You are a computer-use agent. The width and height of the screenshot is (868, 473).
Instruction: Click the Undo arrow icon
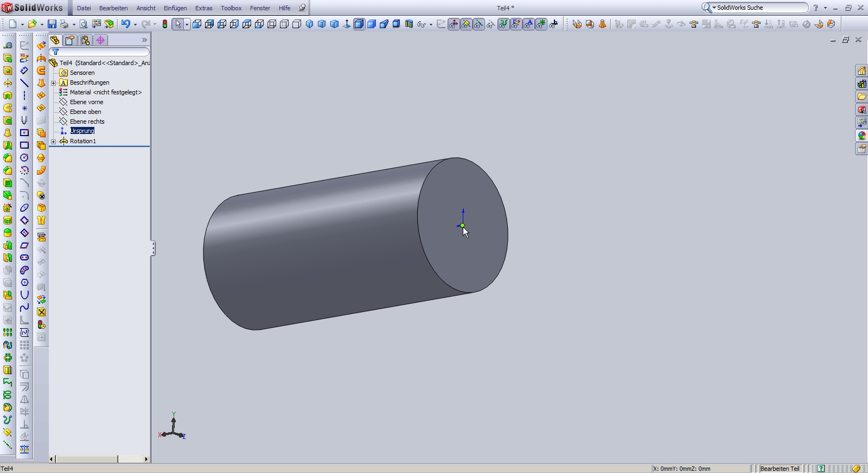pyautogui.click(x=126, y=24)
